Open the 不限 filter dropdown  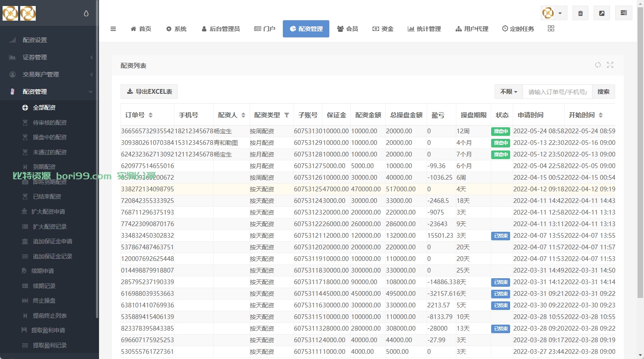[508, 92]
